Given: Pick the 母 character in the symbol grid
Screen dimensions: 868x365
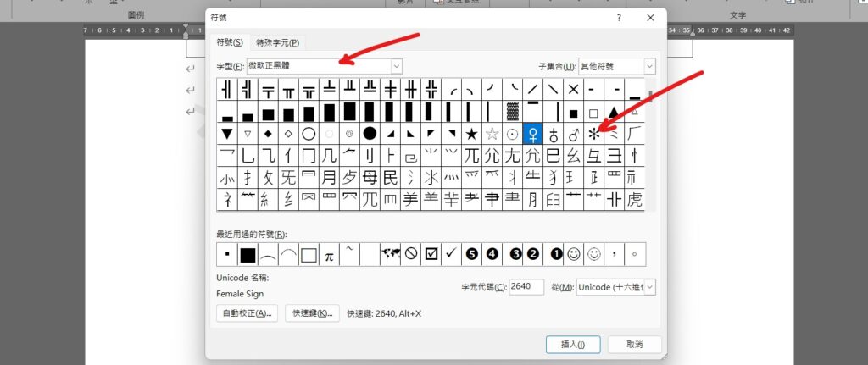Looking at the screenshot, I should tap(370, 178).
